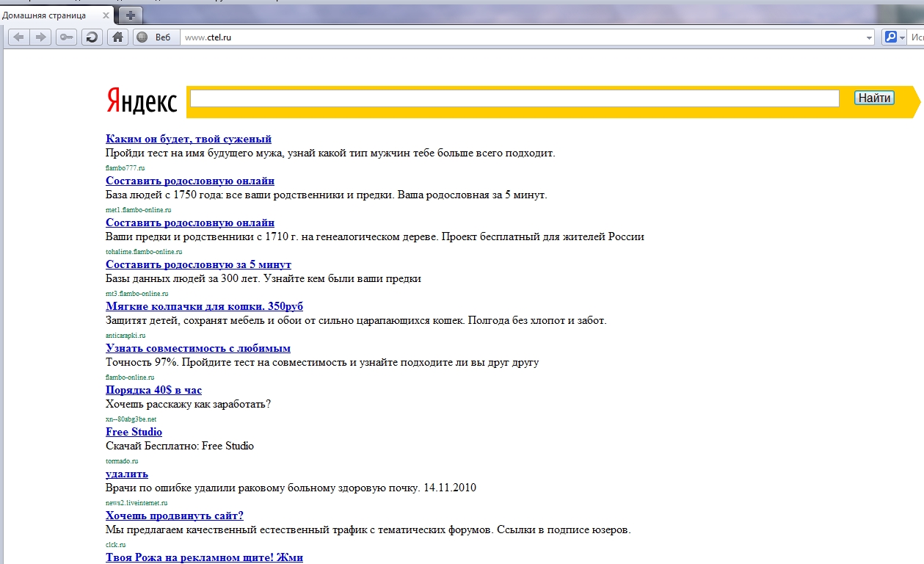
Task: Click the flambo777.ru domain text
Action: [x=125, y=168]
